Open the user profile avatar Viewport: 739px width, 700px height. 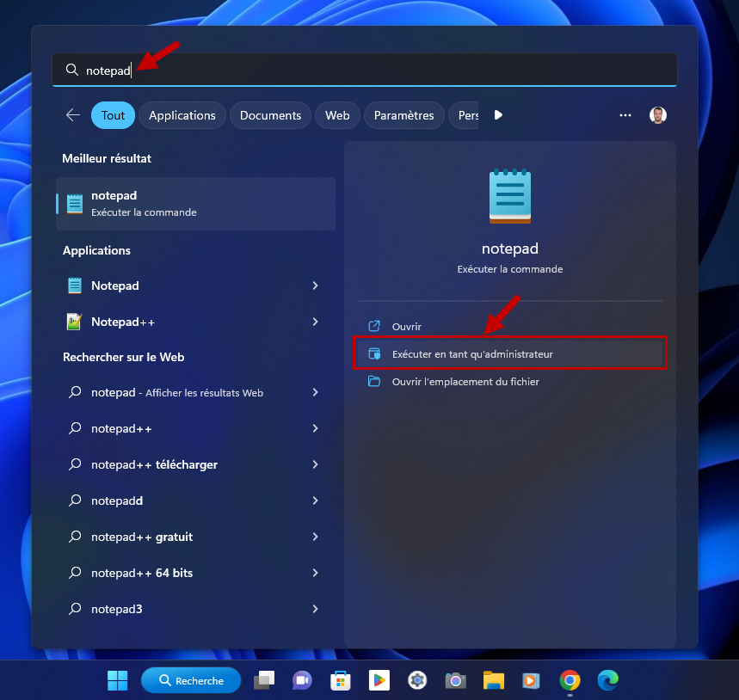tap(657, 115)
